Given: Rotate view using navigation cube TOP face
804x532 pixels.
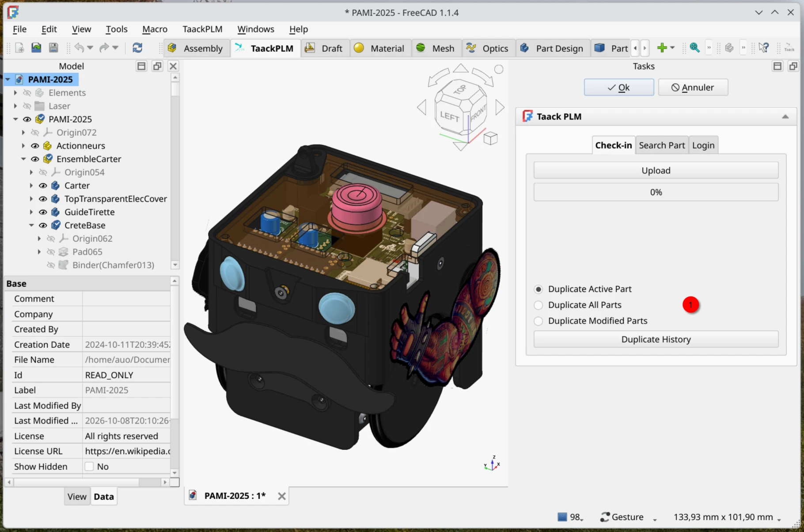Looking at the screenshot, I should point(460,90).
